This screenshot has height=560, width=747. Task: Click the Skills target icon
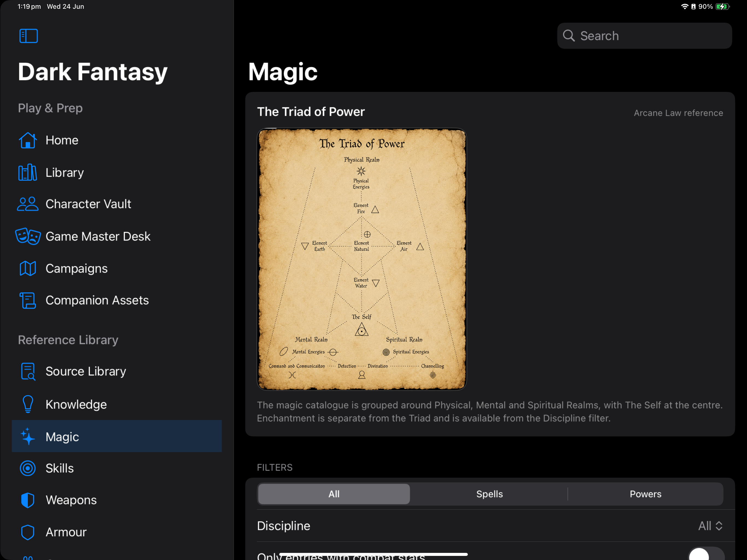[x=28, y=468]
